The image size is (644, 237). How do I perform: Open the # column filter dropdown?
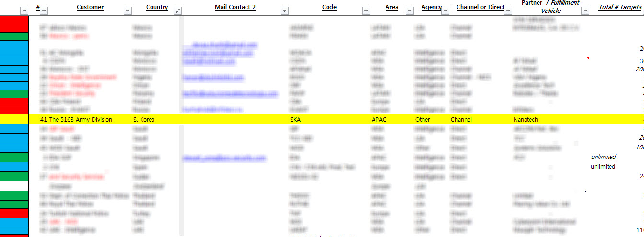tap(43, 11)
